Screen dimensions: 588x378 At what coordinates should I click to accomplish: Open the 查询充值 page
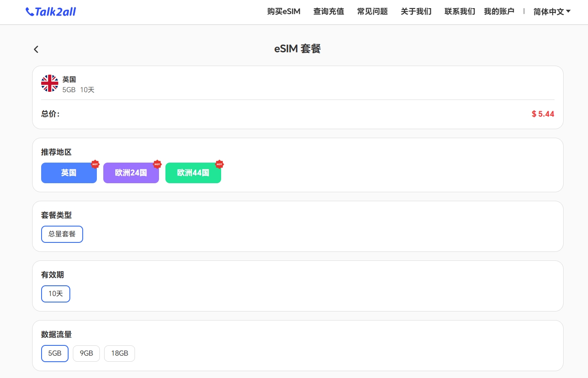click(x=329, y=12)
